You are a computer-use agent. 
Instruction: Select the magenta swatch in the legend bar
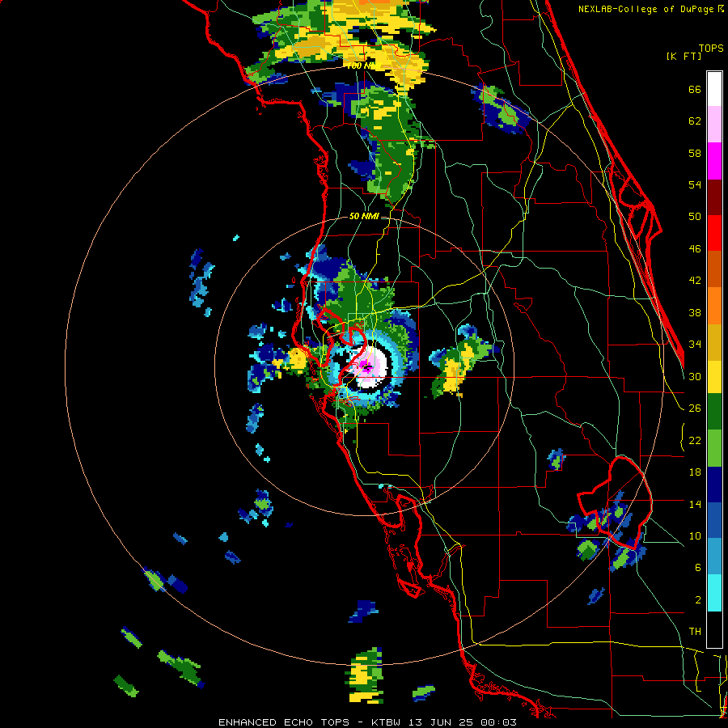tap(714, 161)
